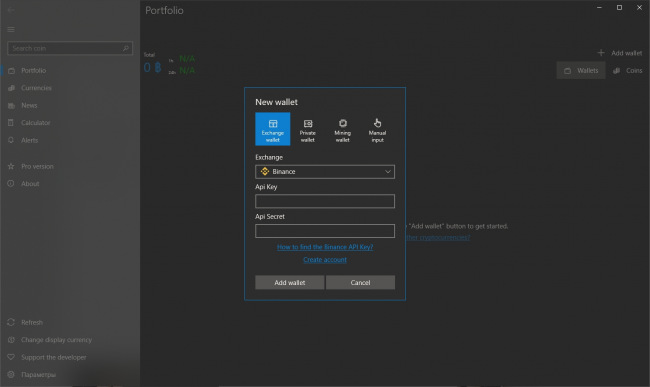The width and height of the screenshot is (650, 387).
Task: Click Refresh in the sidebar
Action: (70, 322)
